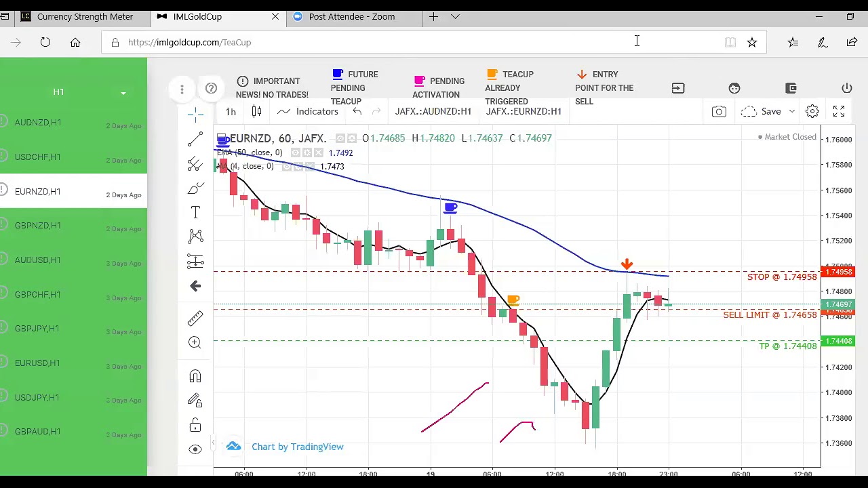Share this page via browser
Screen dimensions: 868x488
852,42
